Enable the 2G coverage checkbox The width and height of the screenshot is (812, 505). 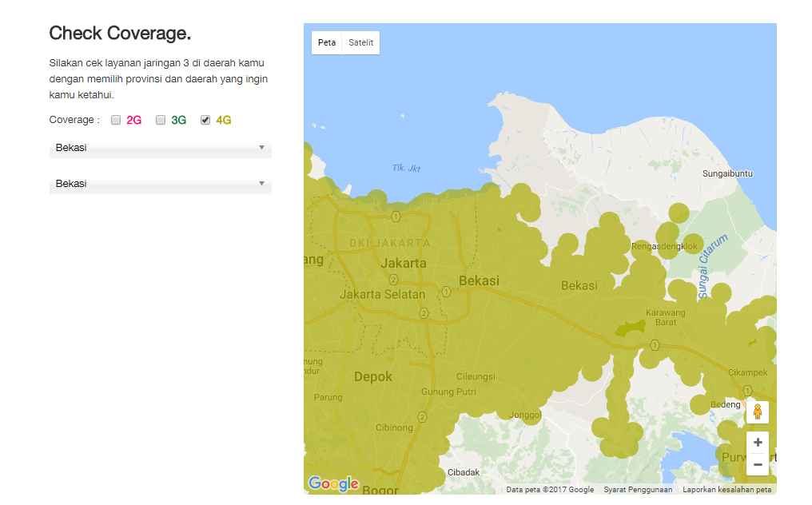coord(116,120)
